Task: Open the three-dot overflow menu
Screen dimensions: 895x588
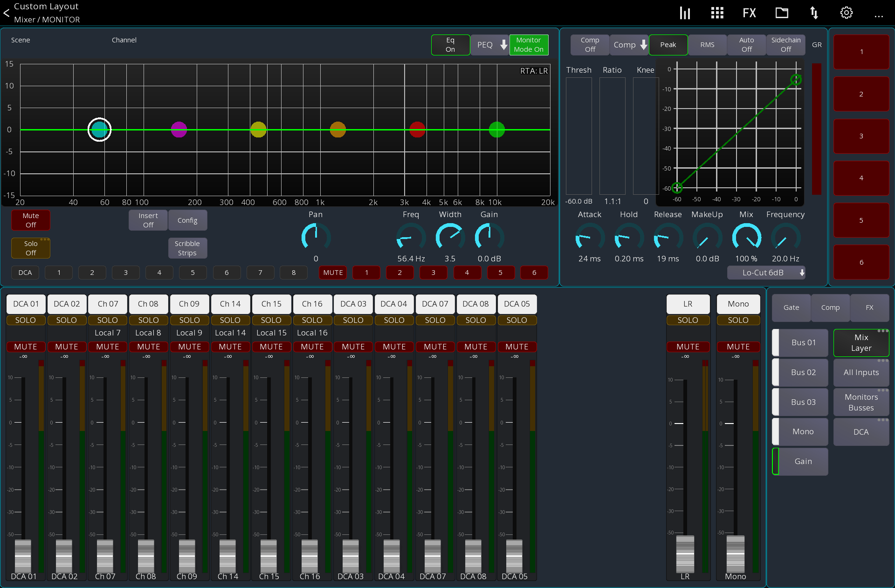Action: coord(879,16)
